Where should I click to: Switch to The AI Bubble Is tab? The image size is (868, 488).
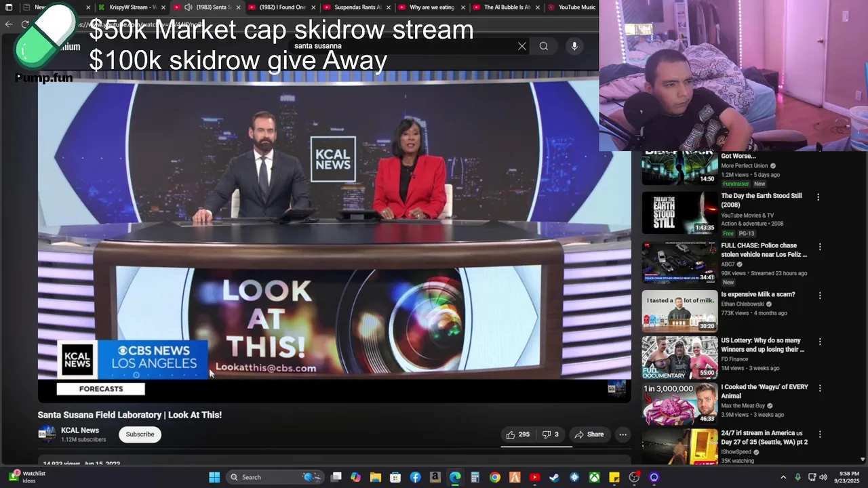[x=505, y=7]
